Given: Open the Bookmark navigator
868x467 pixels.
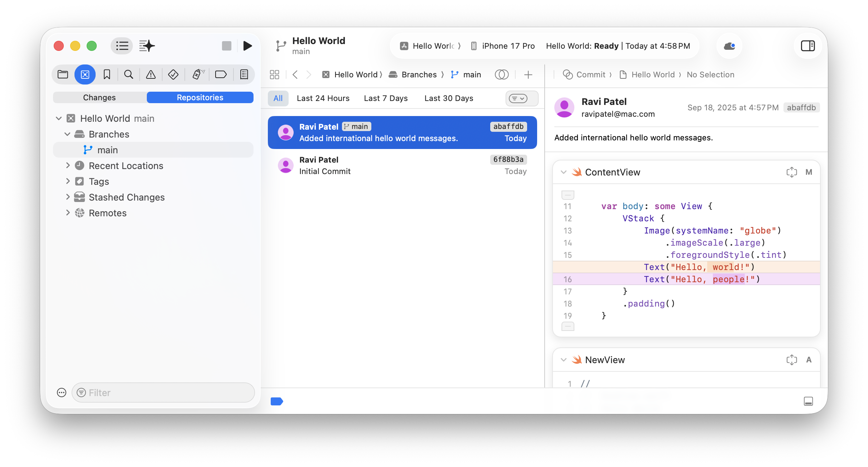Looking at the screenshot, I should (107, 74).
